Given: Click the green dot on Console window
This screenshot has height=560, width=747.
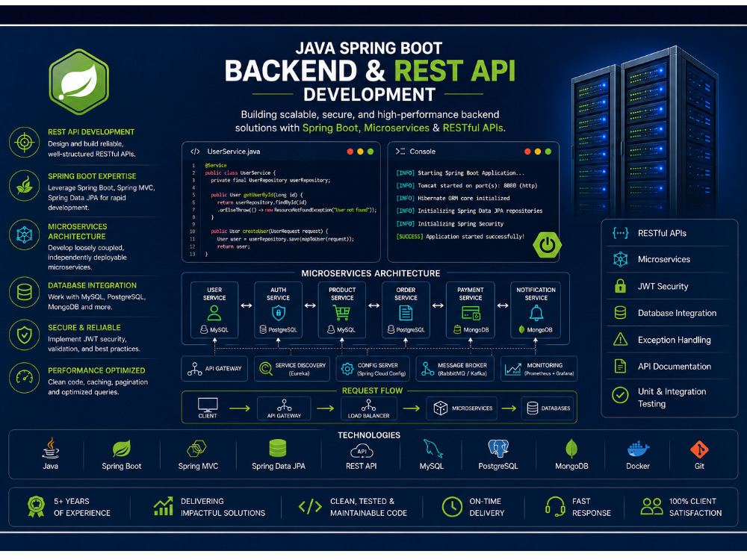Looking at the screenshot, I should [548, 152].
